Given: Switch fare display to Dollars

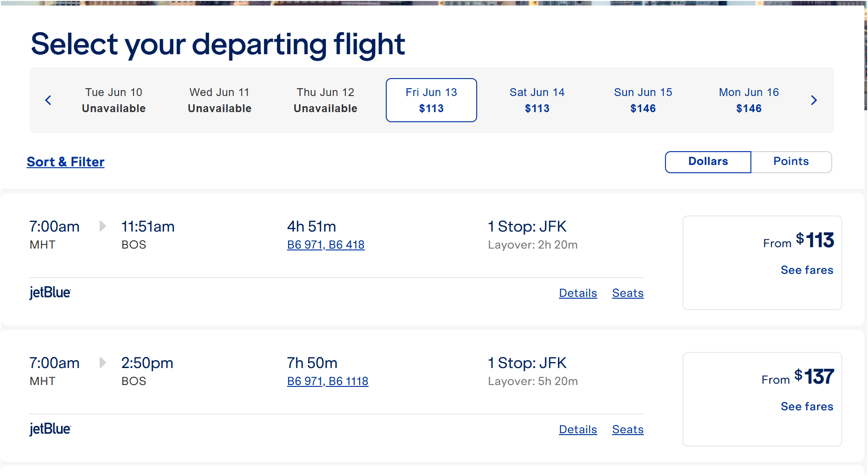Looking at the screenshot, I should 708,162.
